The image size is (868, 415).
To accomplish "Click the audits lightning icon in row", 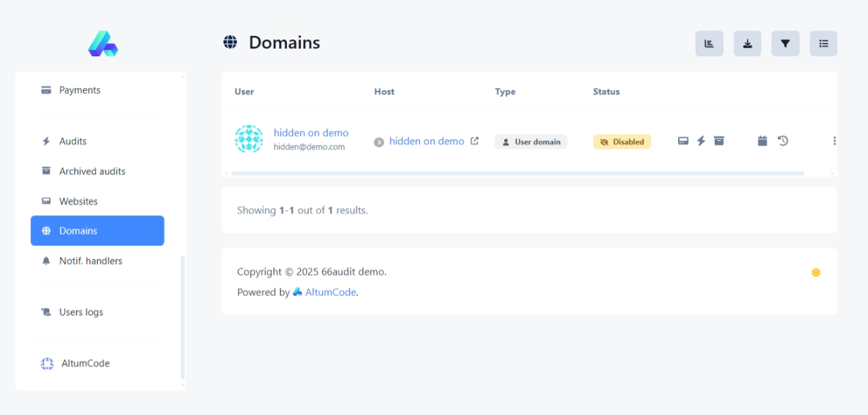I will [701, 141].
